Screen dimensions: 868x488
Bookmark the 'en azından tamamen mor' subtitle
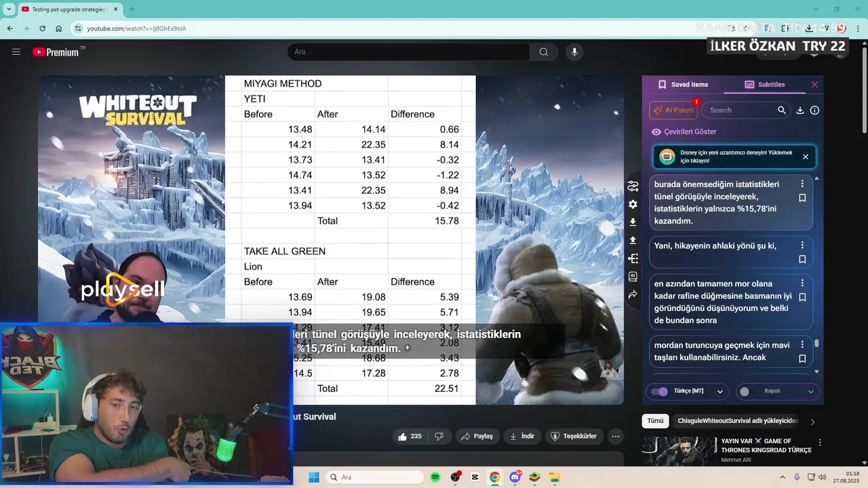[802, 297]
